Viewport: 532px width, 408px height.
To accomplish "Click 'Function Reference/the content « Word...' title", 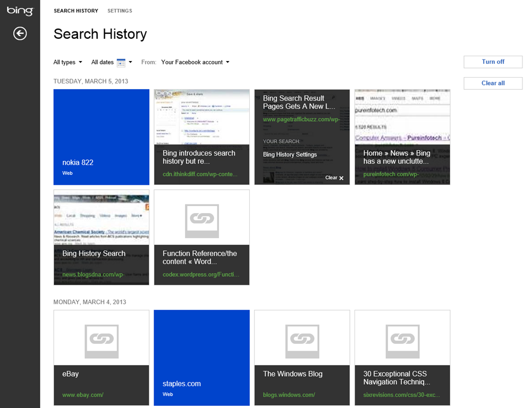I will 199,258.
